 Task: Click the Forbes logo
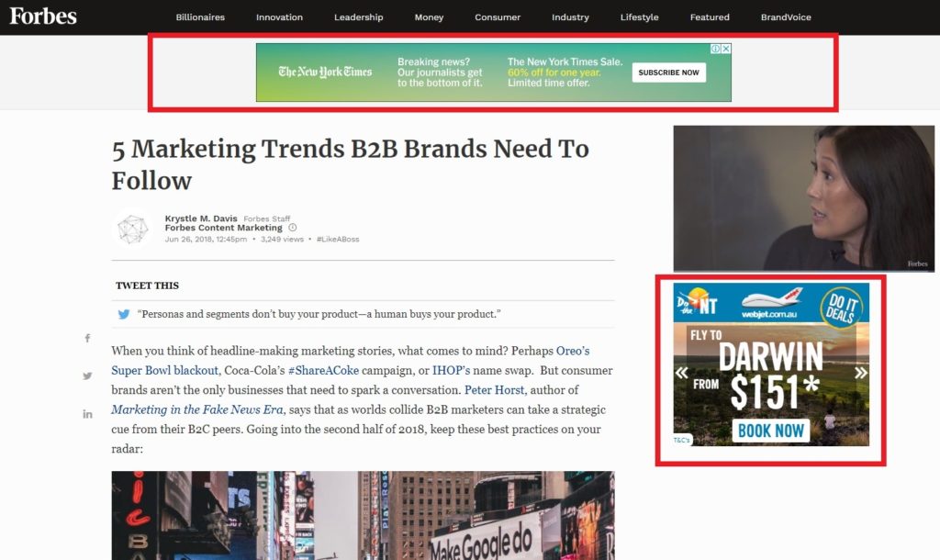pos(43,16)
